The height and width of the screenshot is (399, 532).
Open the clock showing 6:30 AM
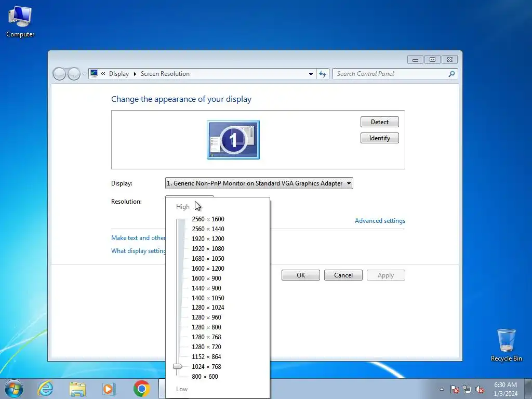[x=506, y=389]
